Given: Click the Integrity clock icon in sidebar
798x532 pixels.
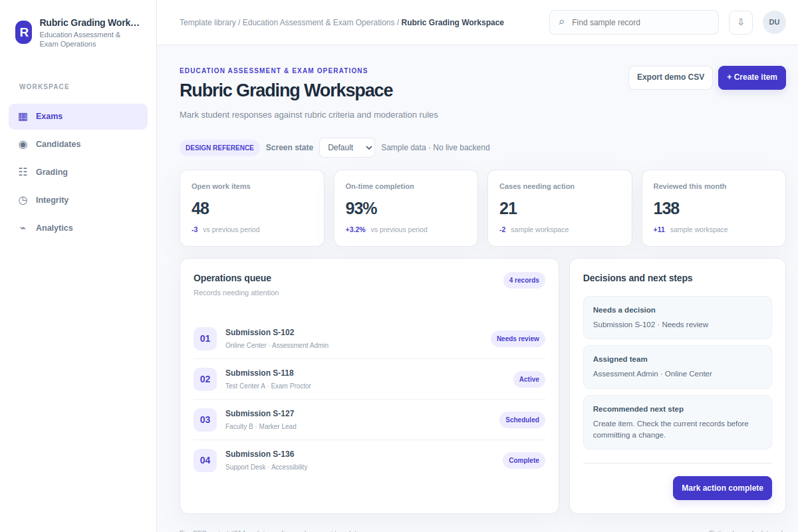Looking at the screenshot, I should pos(23,200).
